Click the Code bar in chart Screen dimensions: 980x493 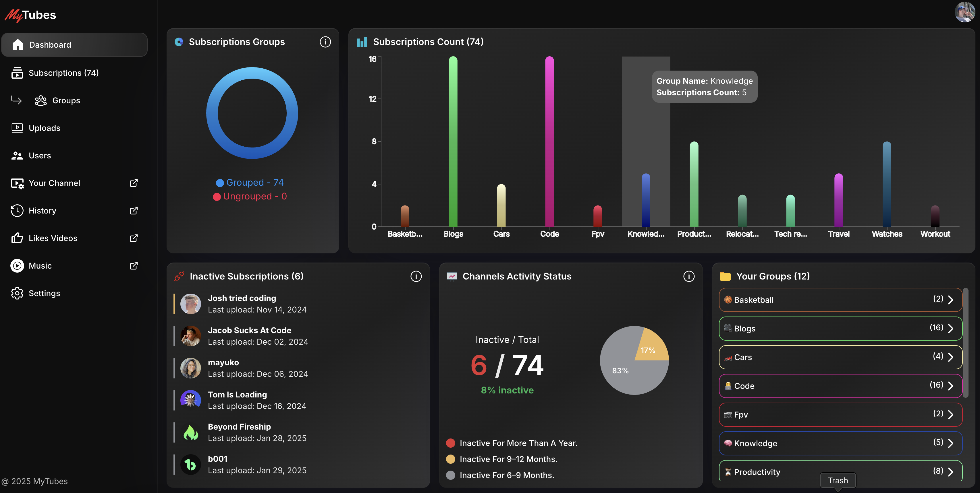coord(549,141)
